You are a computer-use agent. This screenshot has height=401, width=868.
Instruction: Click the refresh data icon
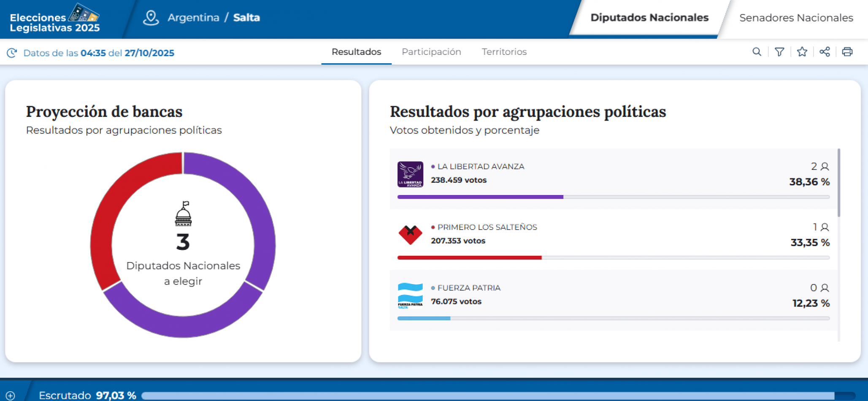(x=12, y=53)
